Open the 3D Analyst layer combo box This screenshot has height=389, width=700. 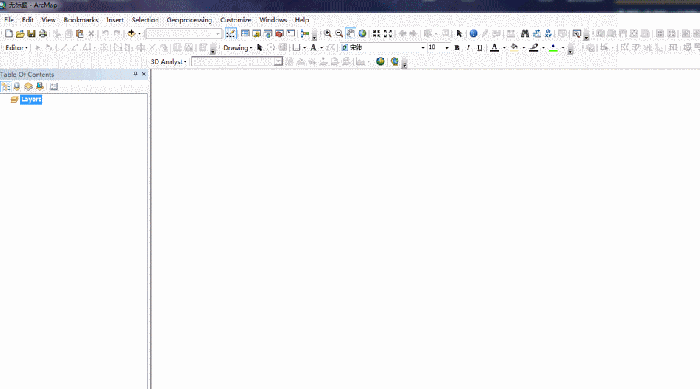click(x=237, y=62)
